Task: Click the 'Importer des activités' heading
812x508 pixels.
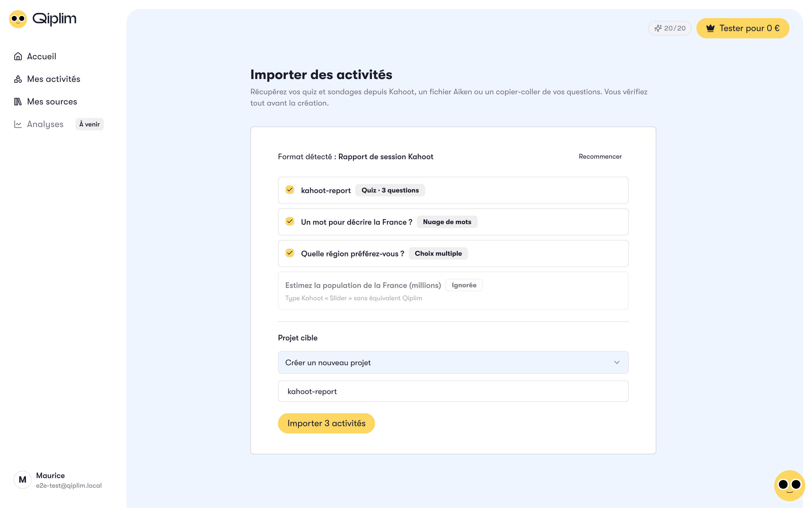Action: pyautogui.click(x=321, y=75)
